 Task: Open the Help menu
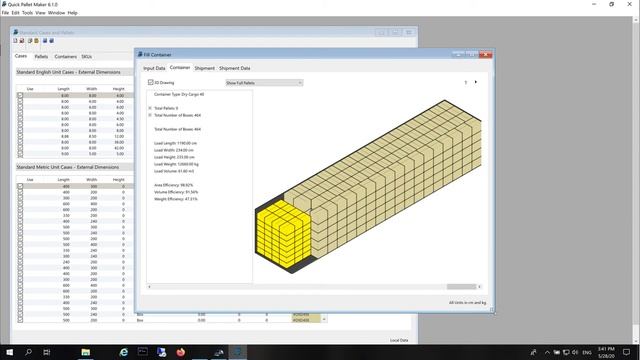[72, 13]
